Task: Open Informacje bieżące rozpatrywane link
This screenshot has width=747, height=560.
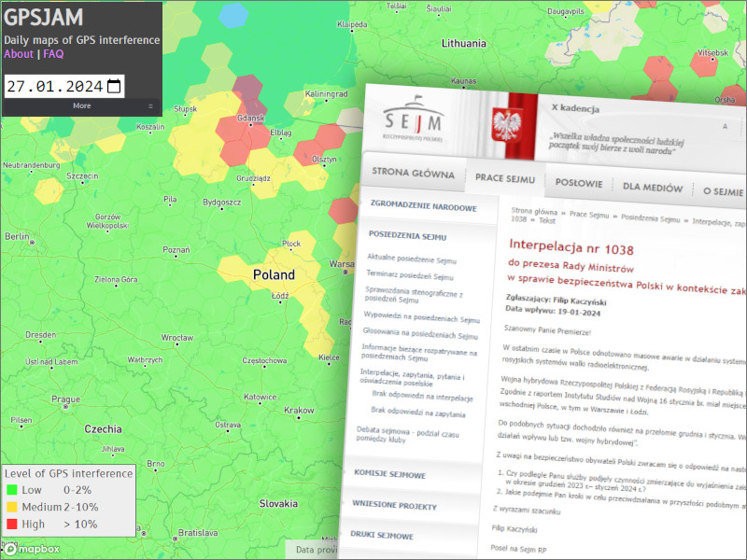Action: pyautogui.click(x=418, y=353)
